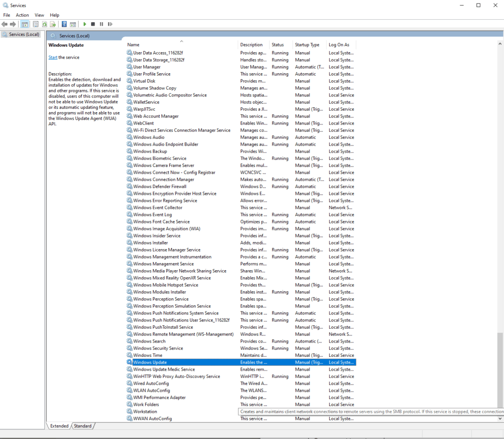Restart service with restart icon
Image resolution: width=504 pixels, height=439 pixels.
click(110, 24)
